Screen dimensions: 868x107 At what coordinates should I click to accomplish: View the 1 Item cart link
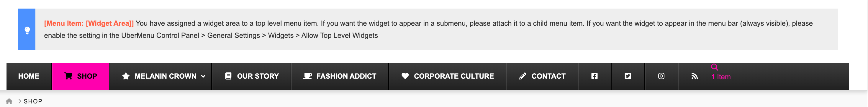pos(721,77)
